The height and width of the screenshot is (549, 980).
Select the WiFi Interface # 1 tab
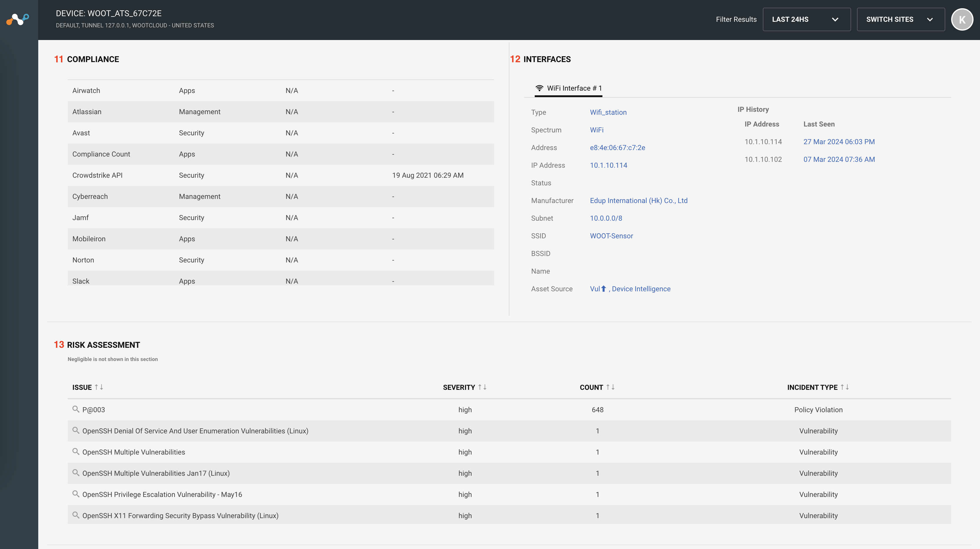(568, 88)
